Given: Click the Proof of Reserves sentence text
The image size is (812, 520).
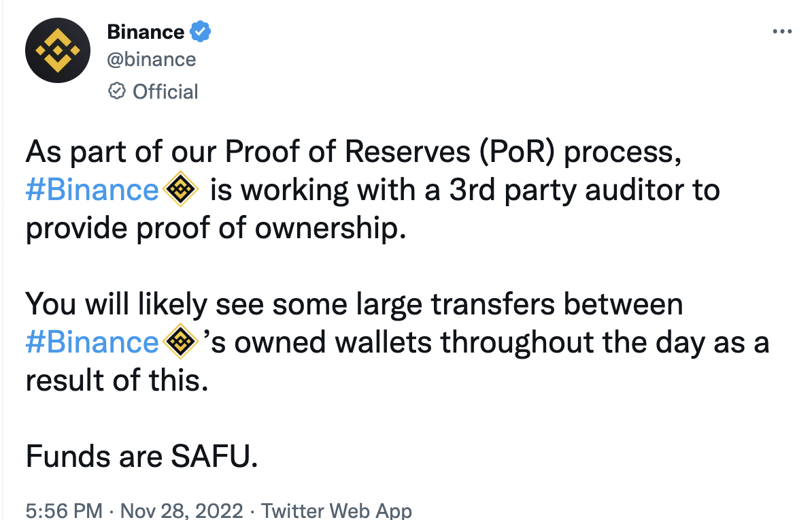Looking at the screenshot, I should coord(354,152).
